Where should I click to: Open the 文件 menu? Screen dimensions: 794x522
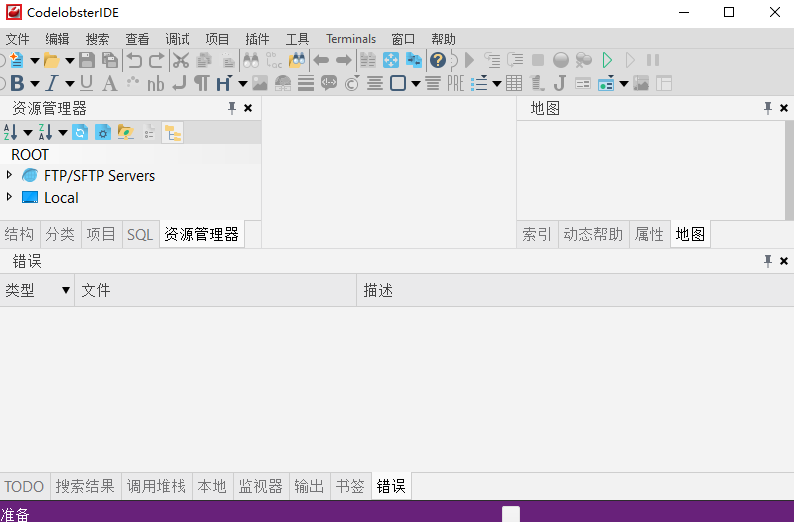[x=17, y=39]
